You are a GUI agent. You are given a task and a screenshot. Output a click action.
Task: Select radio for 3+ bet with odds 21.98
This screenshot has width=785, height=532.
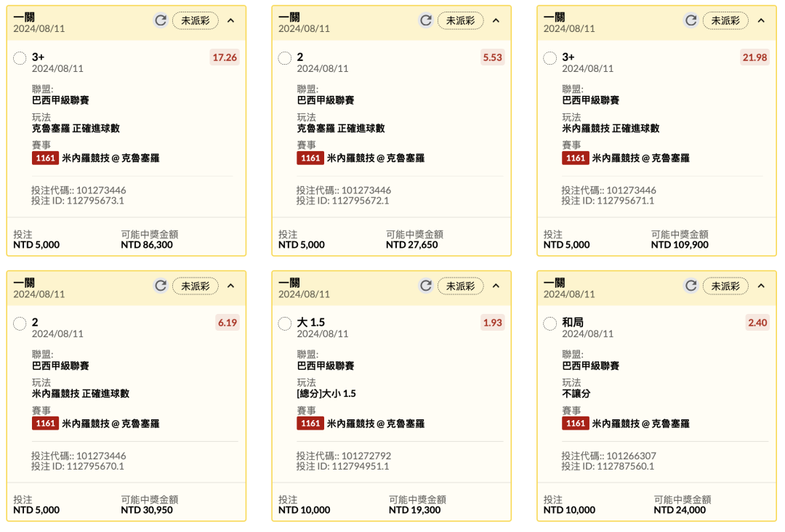(x=549, y=58)
